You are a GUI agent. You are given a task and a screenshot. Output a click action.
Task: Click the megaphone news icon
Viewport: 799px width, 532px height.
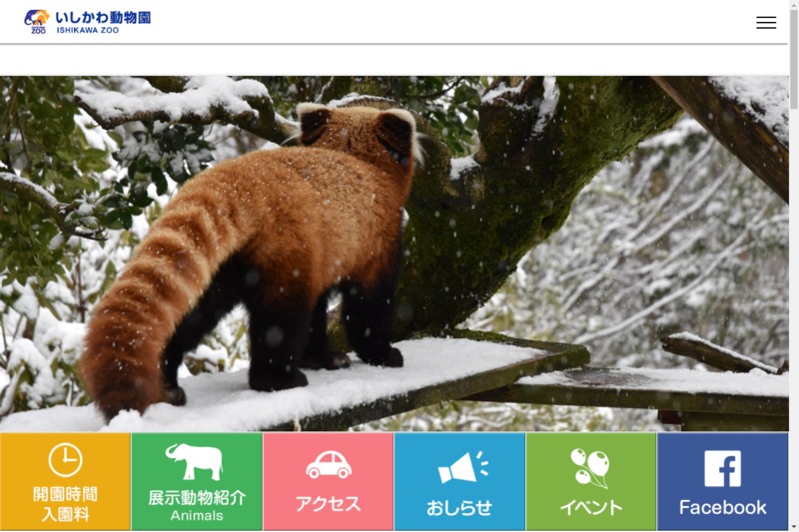(x=461, y=467)
